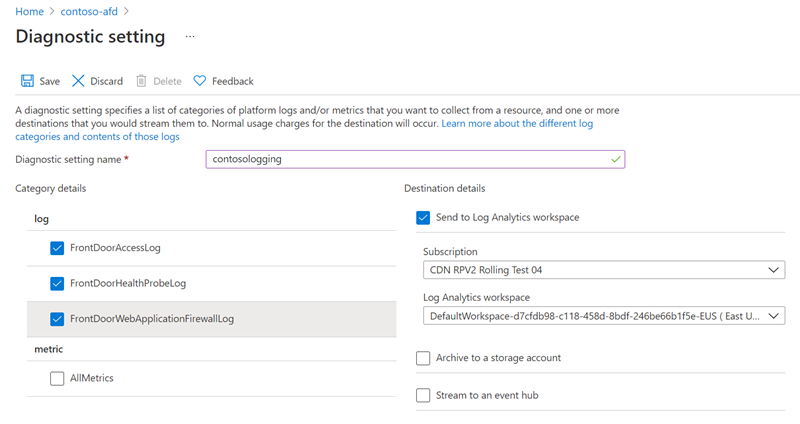Uncheck FrontDoorWebApplicationFirewallLog checkbox
800x424 pixels.
coord(57,320)
